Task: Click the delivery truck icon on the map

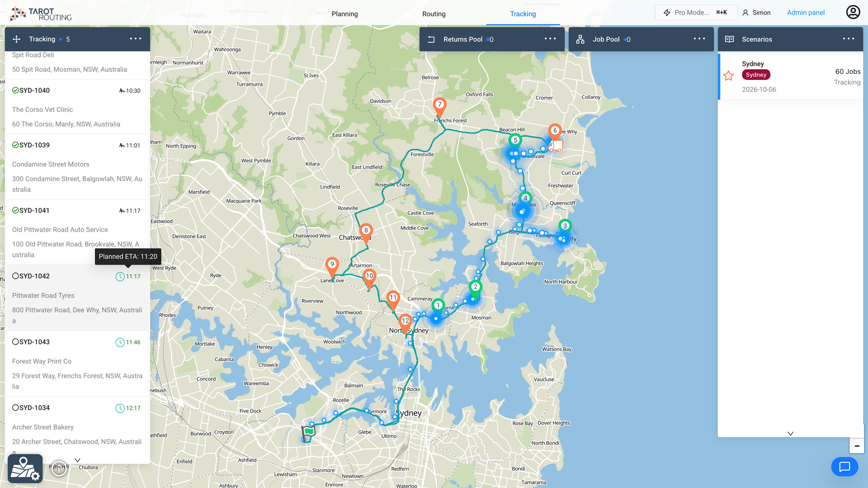Action: click(556, 146)
